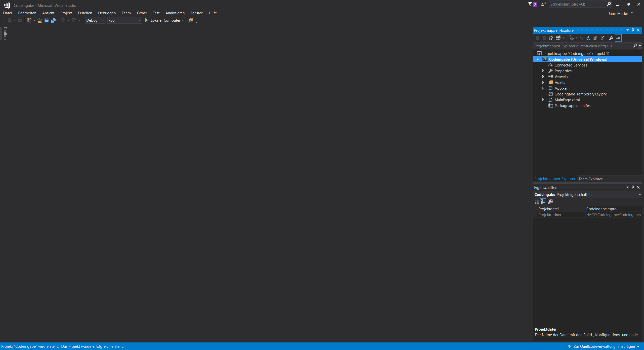Click the Collapse All icon in explorer
Image resolution: width=644 pixels, height=350 pixels.
point(595,38)
